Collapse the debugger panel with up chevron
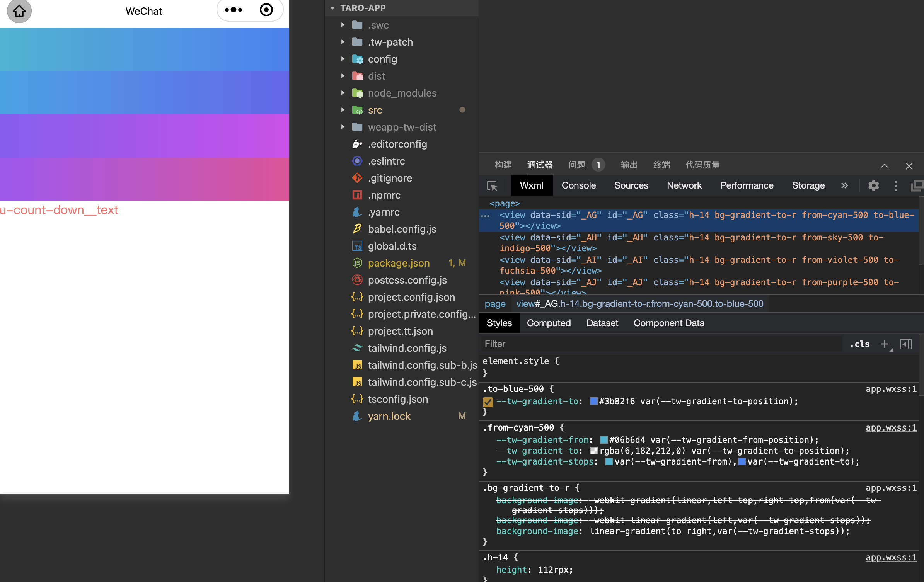The height and width of the screenshot is (582, 924). point(885,166)
